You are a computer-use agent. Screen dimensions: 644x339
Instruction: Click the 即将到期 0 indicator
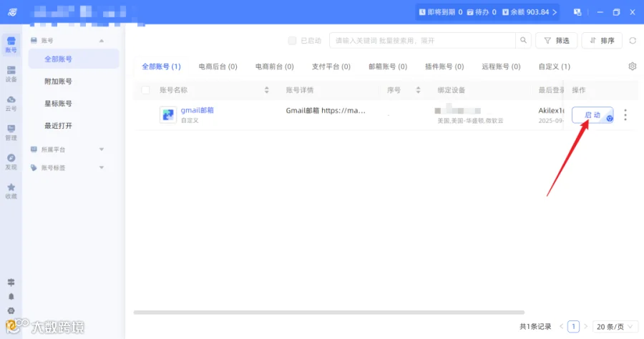[441, 12]
